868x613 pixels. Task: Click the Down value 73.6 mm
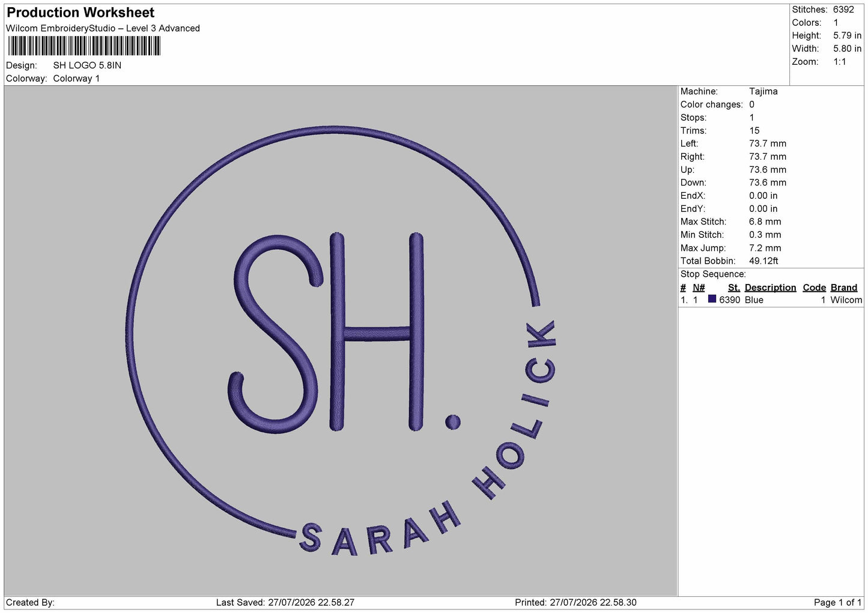pyautogui.click(x=768, y=183)
